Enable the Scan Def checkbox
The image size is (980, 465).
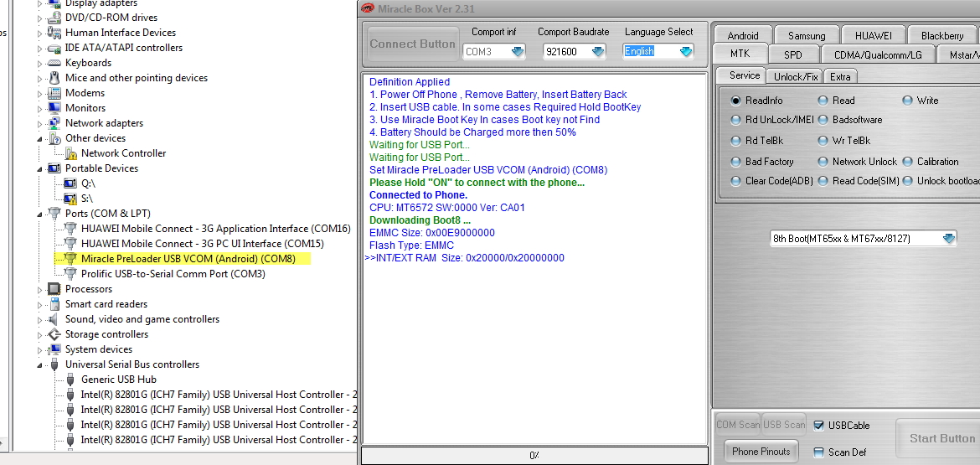coord(818,452)
